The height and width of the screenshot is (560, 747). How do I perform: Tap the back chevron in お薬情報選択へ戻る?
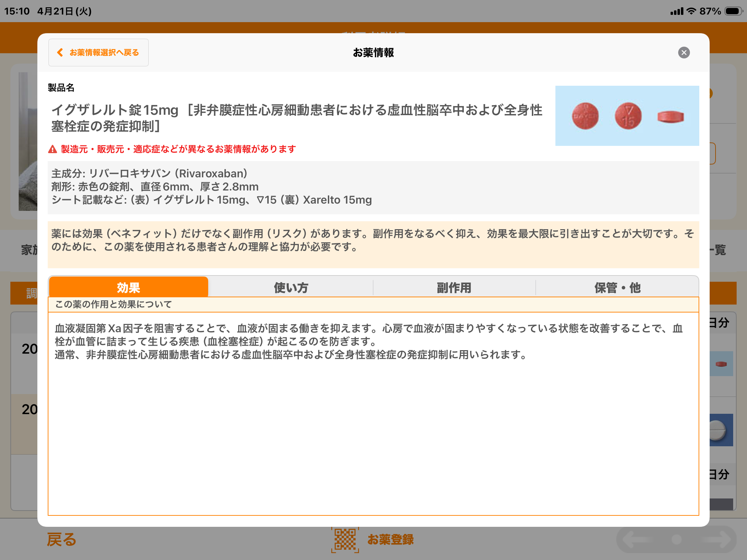tap(60, 53)
